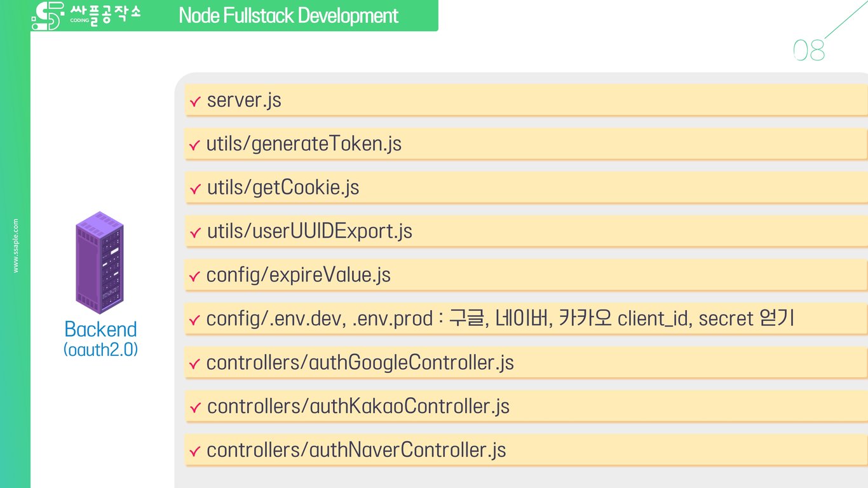The image size is (868, 488).
Task: Click the green gradient left sidebar strip
Action: pos(15,381)
